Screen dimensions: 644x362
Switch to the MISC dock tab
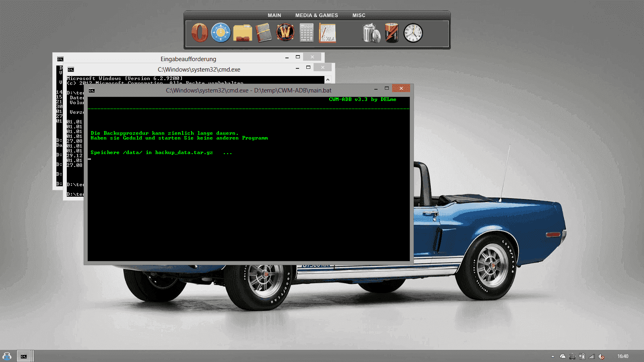pyautogui.click(x=359, y=15)
